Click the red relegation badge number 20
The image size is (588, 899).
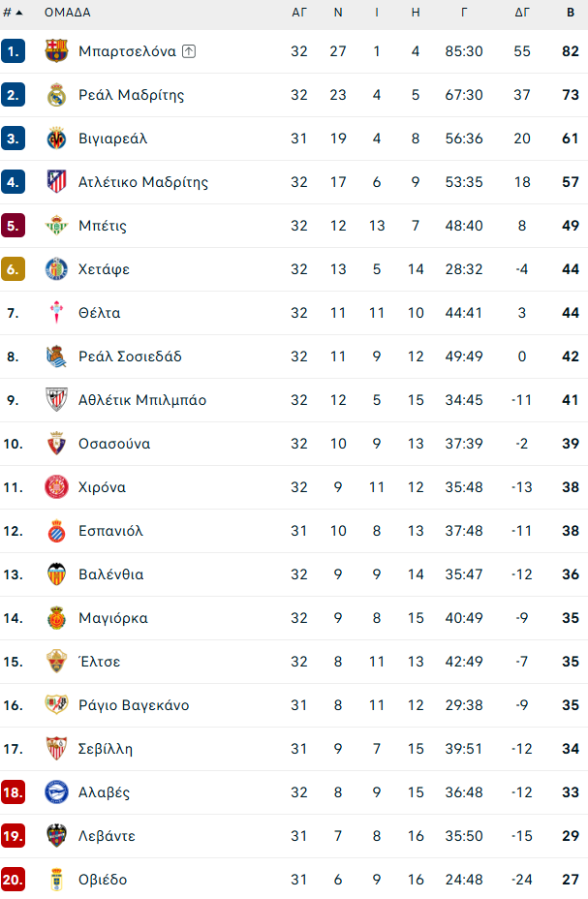point(13,880)
